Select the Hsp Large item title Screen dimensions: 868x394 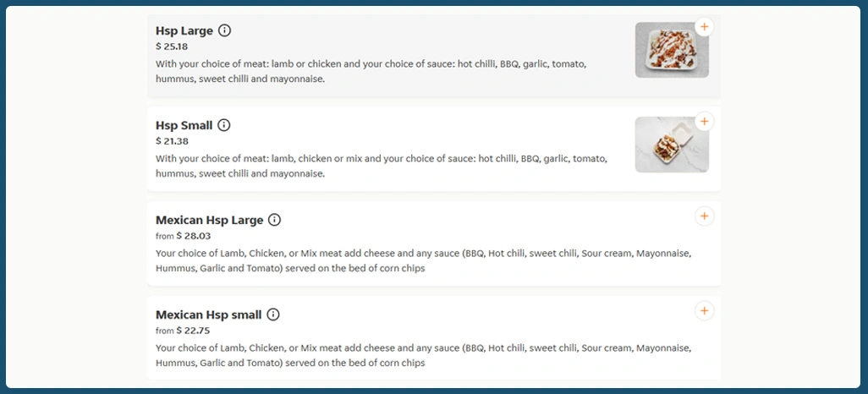pyautogui.click(x=184, y=31)
